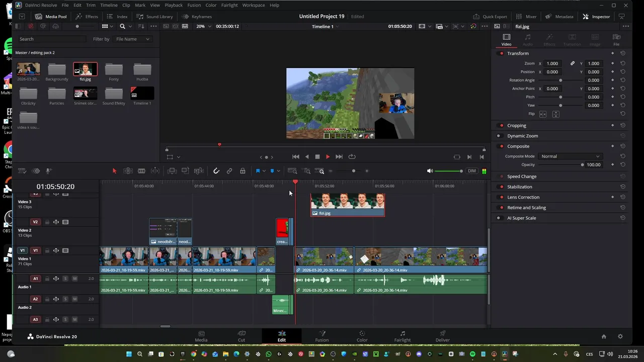Image resolution: width=644 pixels, height=362 pixels.
Task: Open the File Name filter dropdown
Action: [132, 39]
